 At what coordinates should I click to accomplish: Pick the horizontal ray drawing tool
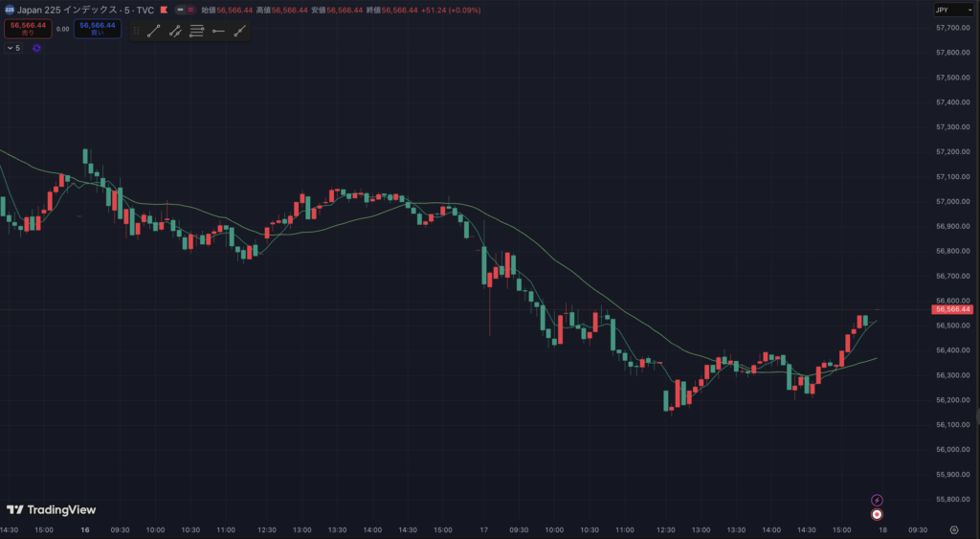point(218,31)
